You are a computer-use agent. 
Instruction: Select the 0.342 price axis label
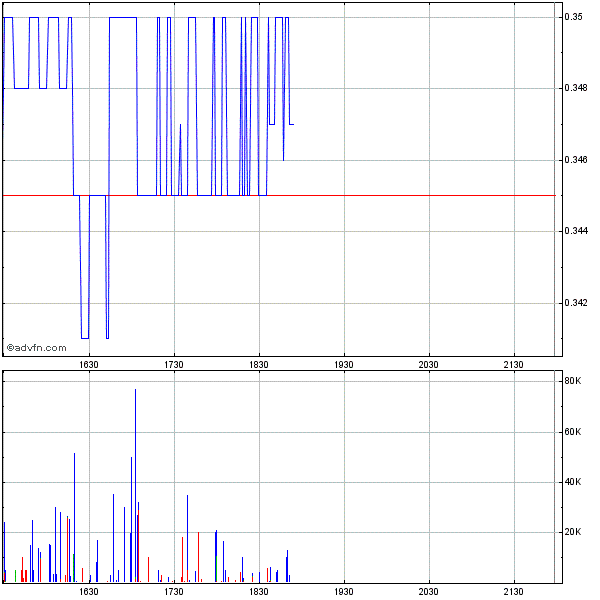[576, 303]
